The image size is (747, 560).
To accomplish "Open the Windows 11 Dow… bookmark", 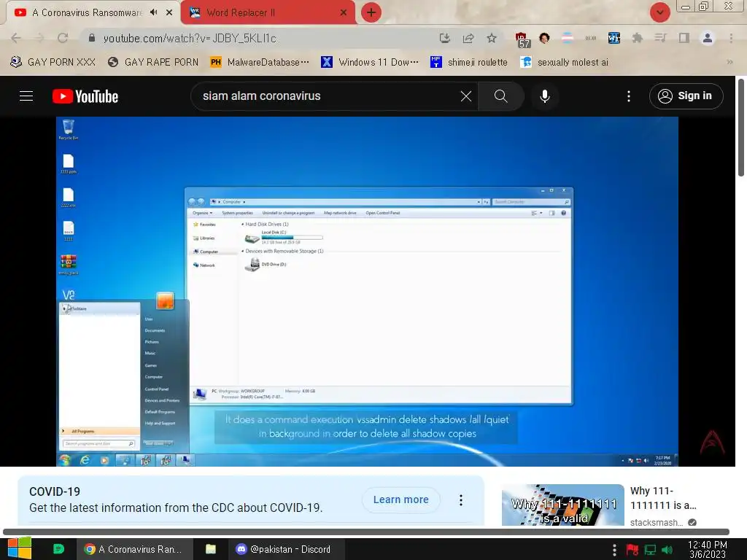I will click(370, 63).
